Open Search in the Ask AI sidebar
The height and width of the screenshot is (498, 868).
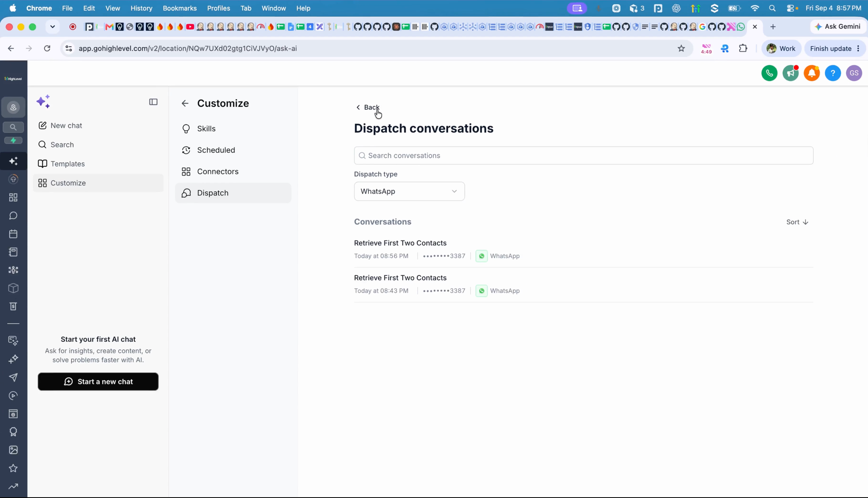pyautogui.click(x=98, y=145)
